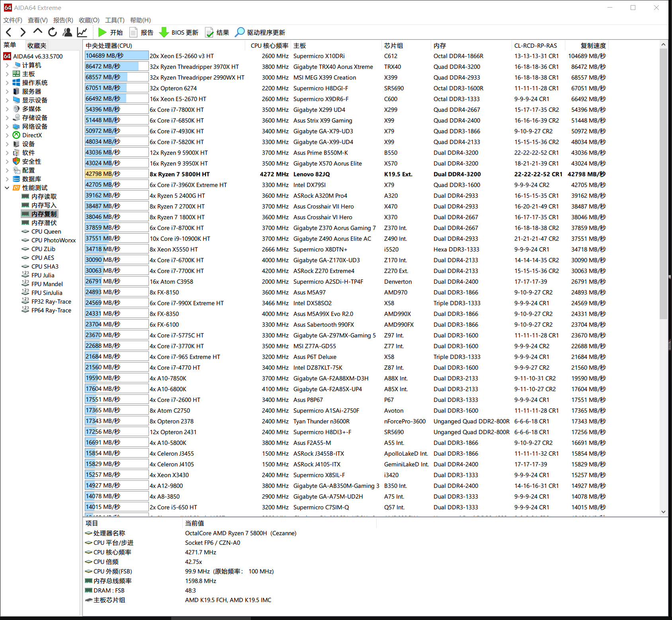Start the benchmark with green 开始 button
The height and width of the screenshot is (620, 672).
click(x=110, y=32)
